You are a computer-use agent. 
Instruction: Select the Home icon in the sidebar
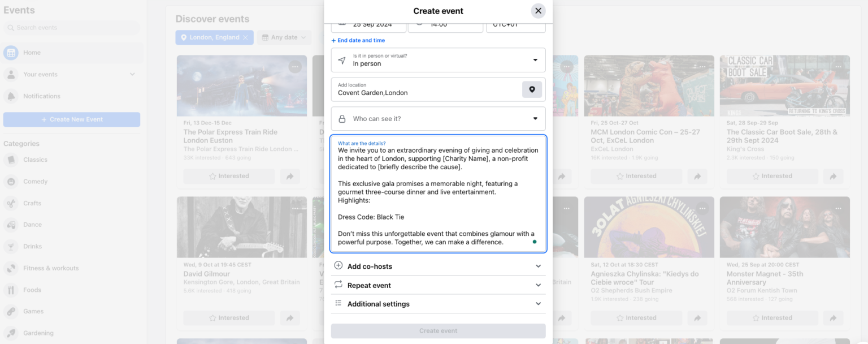(x=11, y=52)
